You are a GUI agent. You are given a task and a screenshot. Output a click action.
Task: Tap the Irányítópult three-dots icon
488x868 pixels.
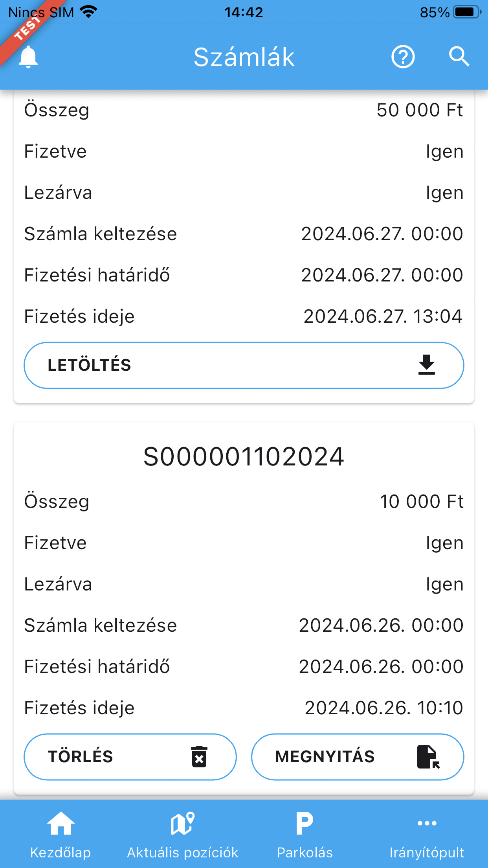click(x=427, y=823)
